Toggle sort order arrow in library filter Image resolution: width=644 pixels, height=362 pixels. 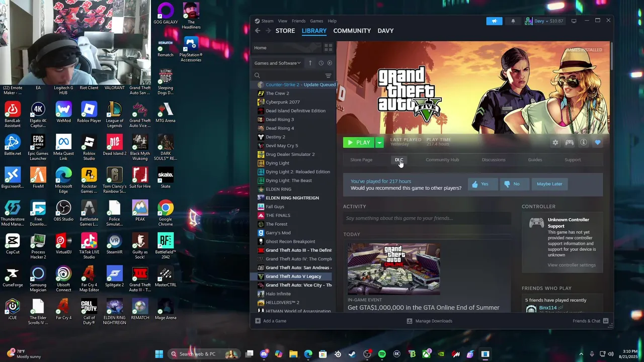click(310, 63)
